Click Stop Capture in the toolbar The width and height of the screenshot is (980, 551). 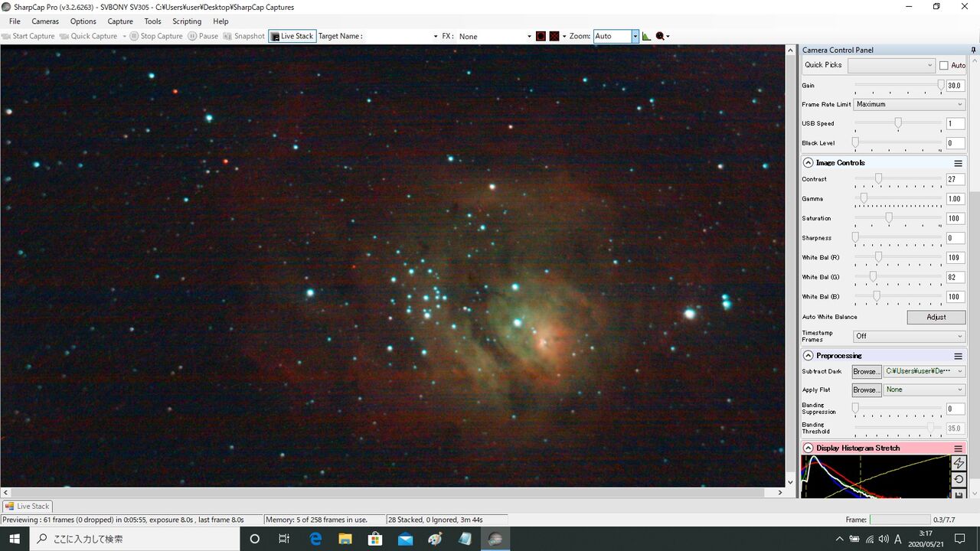(x=156, y=36)
